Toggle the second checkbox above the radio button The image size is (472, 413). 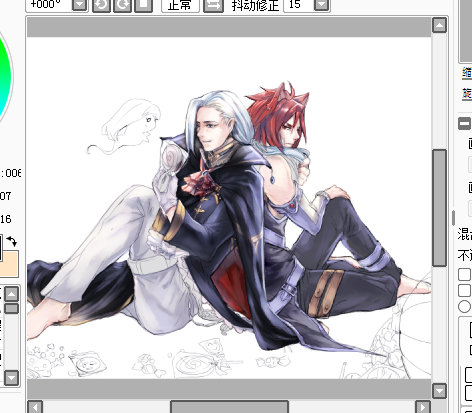click(x=464, y=290)
